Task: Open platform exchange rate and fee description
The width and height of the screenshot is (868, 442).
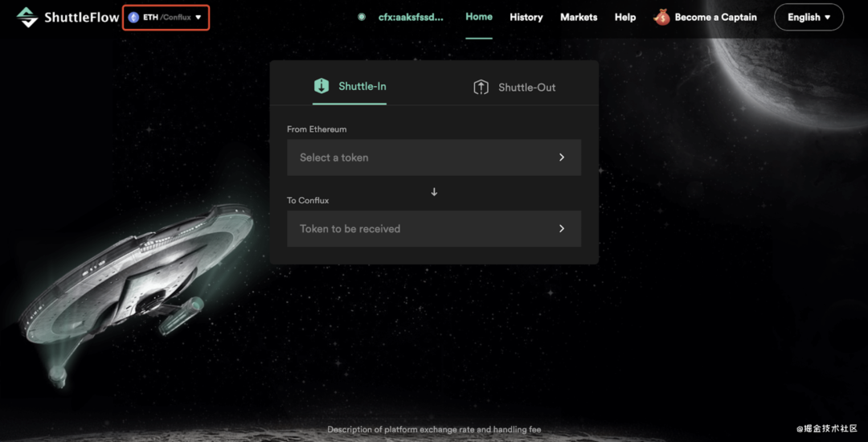Action: tap(434, 429)
